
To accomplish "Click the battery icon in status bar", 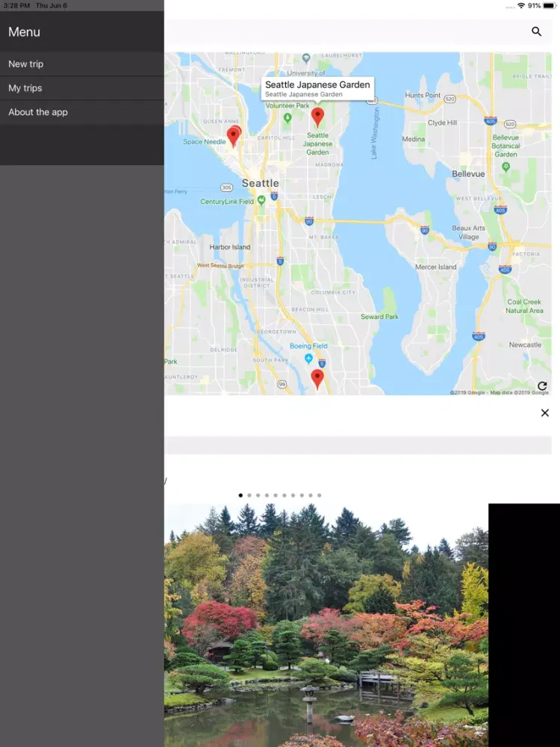I will coord(550,6).
